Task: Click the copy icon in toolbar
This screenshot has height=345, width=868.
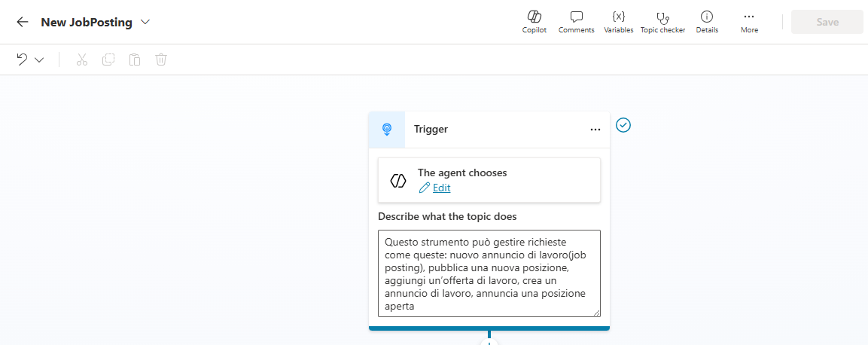Action: [108, 60]
